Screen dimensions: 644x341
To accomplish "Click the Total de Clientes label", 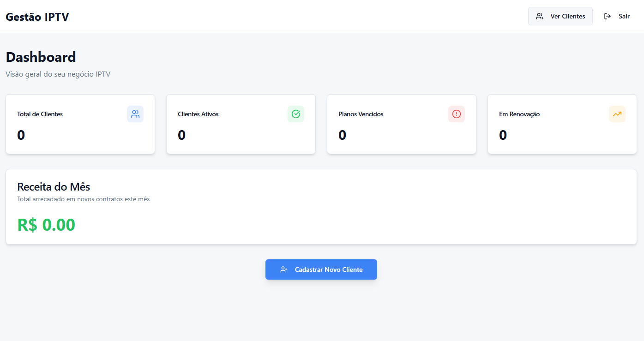I will [x=40, y=114].
